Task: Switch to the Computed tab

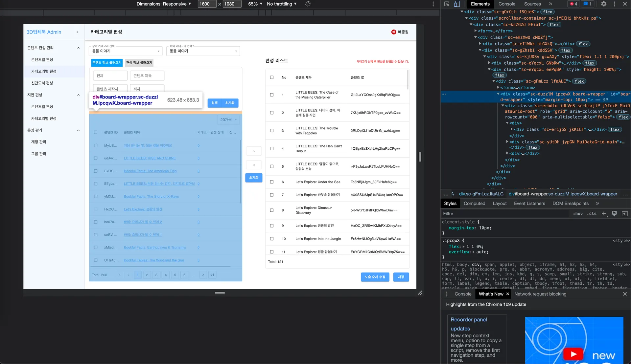Action: point(474,203)
